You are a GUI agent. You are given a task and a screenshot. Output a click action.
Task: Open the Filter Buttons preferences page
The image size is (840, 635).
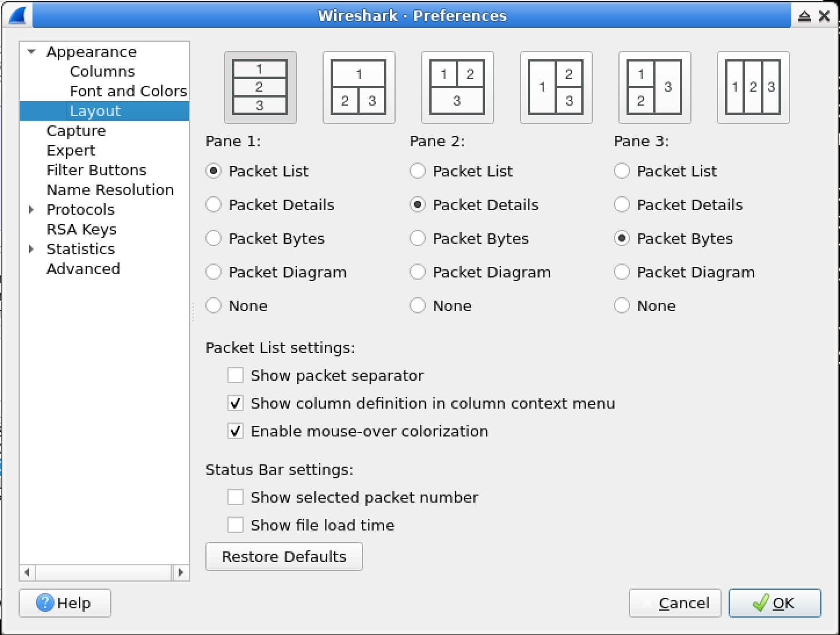click(x=96, y=170)
